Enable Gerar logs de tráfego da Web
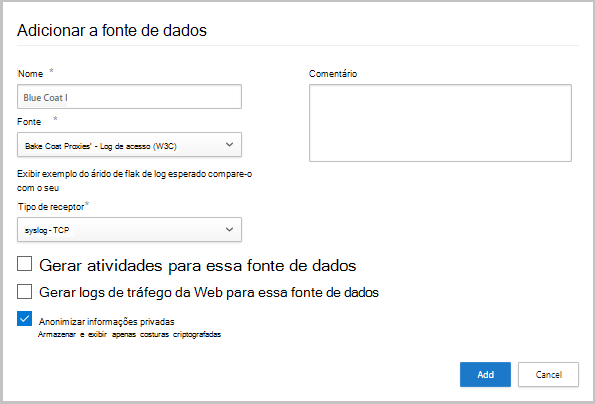Viewport: 595px width, 404px height. [x=24, y=292]
